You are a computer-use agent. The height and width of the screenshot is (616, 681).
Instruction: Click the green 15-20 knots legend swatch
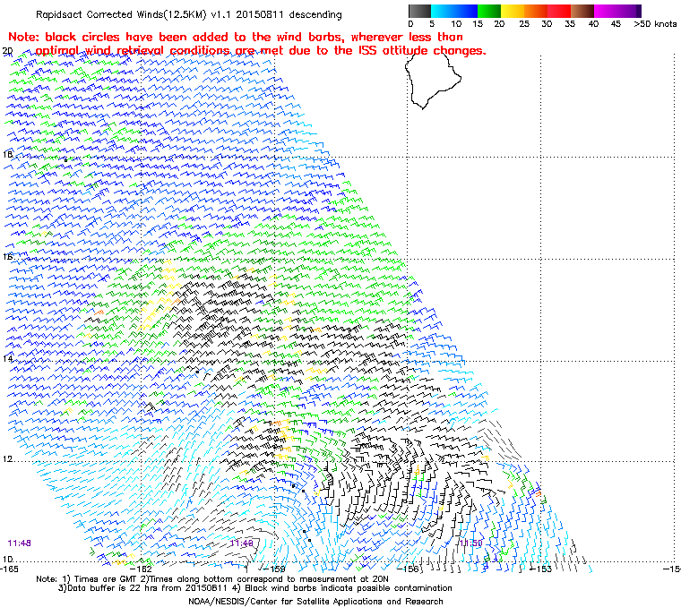pos(489,11)
